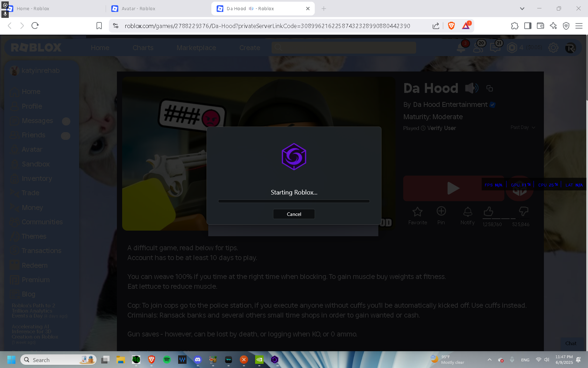Switch to the Avatar - Roblox browser tab
The width and height of the screenshot is (588, 368).
click(158, 8)
